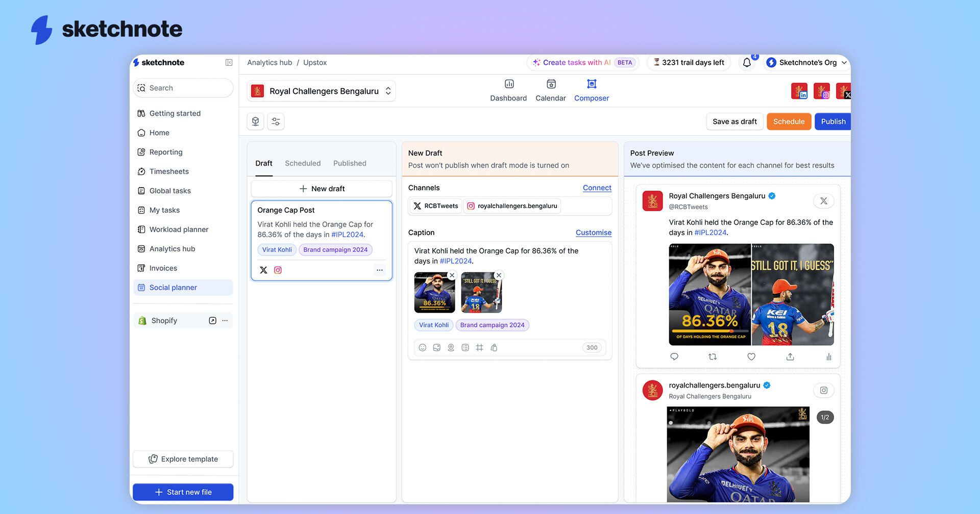Switch to the Scheduled tab
The width and height of the screenshot is (980, 514).
[303, 163]
